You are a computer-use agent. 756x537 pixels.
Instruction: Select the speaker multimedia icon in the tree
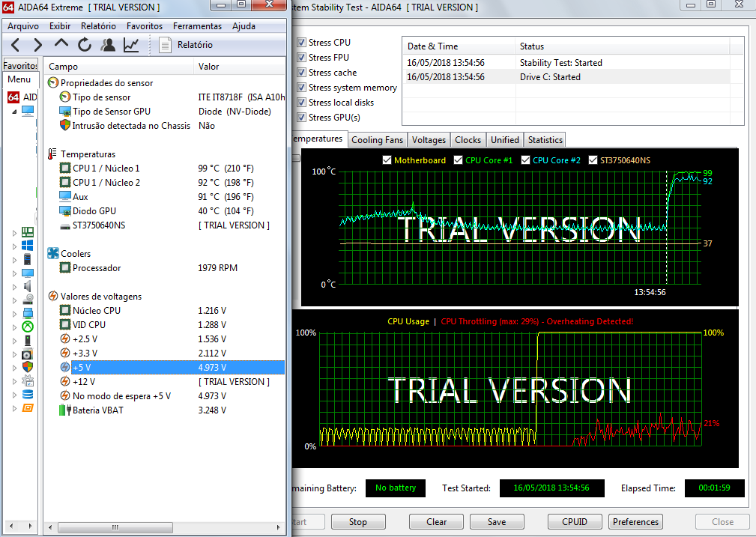tap(28, 286)
